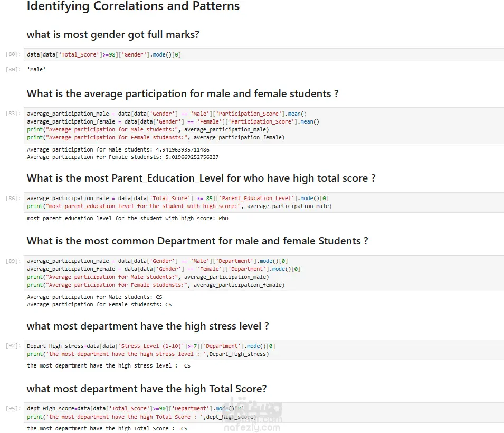Screen dimensions: 504x433
Task: Select the average participation question heading
Action: tap(183, 94)
